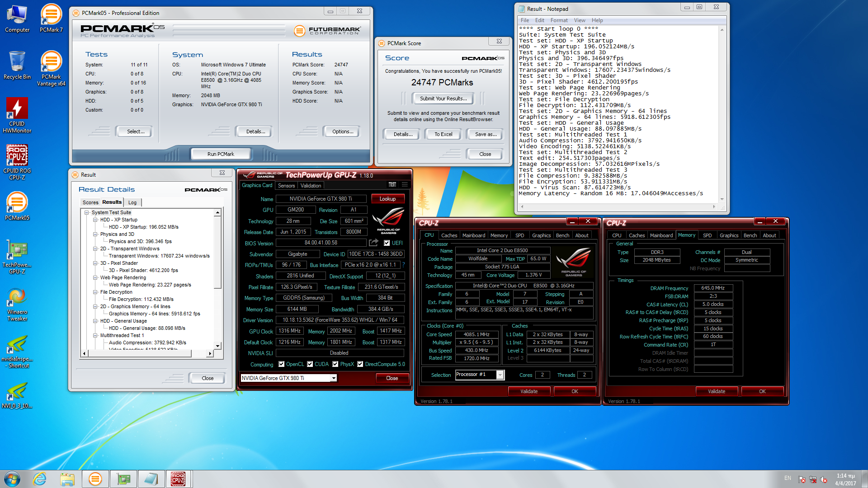Launch the PCMark05 desktop shortcut
868x488 pixels.
point(17,206)
